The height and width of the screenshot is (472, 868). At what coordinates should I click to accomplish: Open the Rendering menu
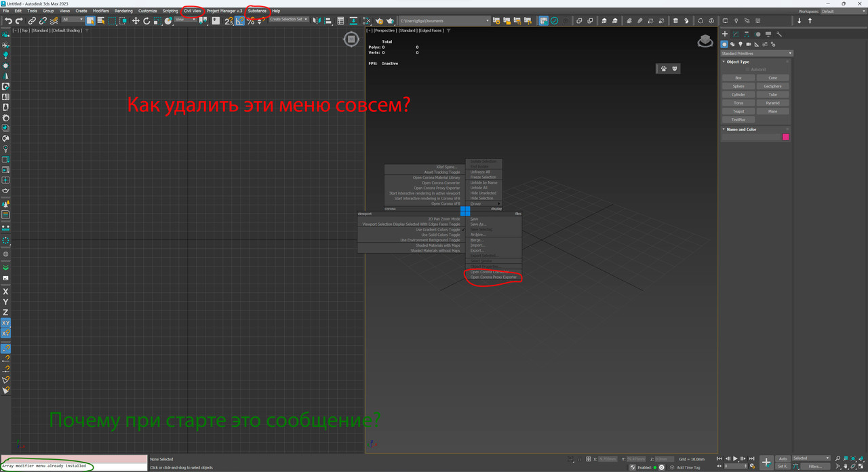coord(123,11)
